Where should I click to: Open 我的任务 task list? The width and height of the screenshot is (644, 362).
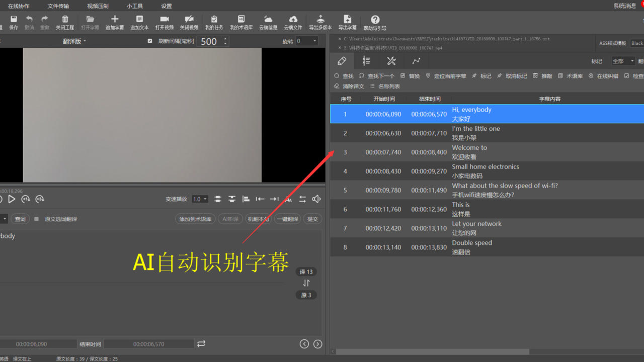coord(214,23)
